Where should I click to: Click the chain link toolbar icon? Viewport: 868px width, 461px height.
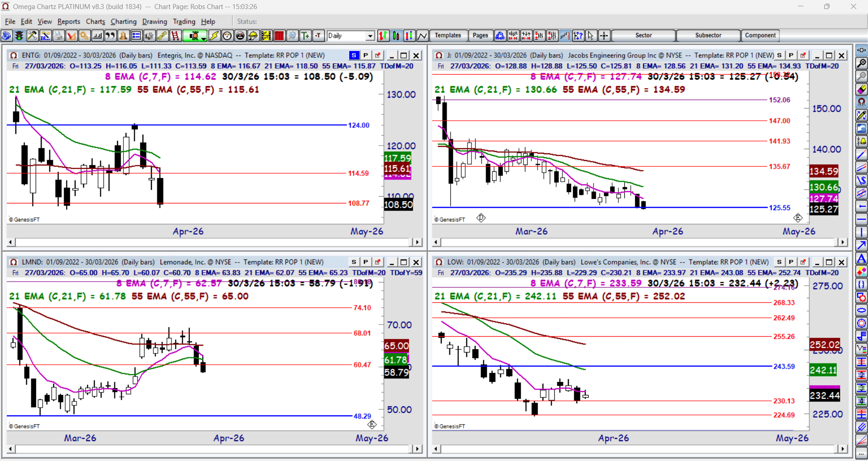[162, 36]
